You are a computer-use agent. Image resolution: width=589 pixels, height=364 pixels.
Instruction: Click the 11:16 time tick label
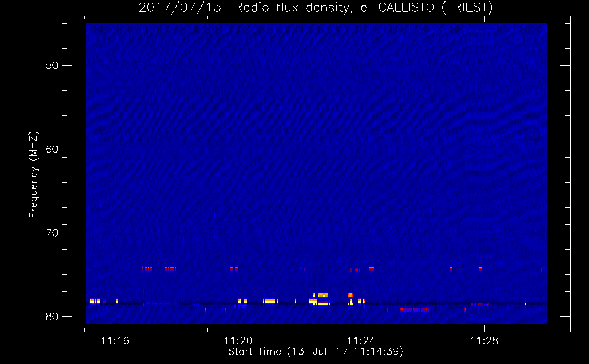(x=115, y=341)
